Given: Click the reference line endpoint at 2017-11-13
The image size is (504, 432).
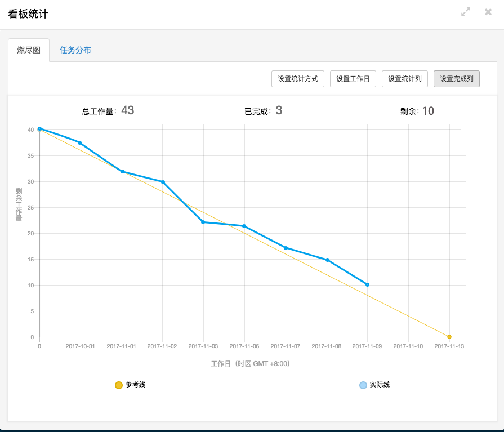Looking at the screenshot, I should (x=449, y=337).
